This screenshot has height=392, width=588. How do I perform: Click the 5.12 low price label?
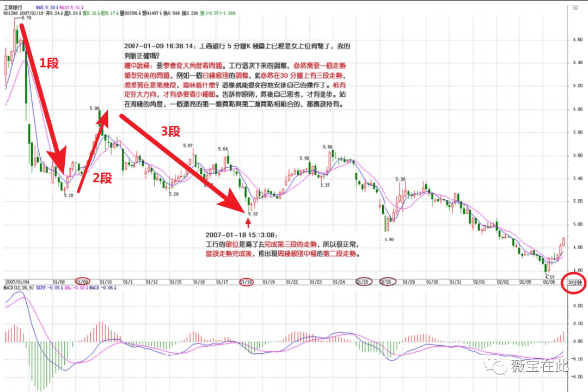click(x=253, y=214)
